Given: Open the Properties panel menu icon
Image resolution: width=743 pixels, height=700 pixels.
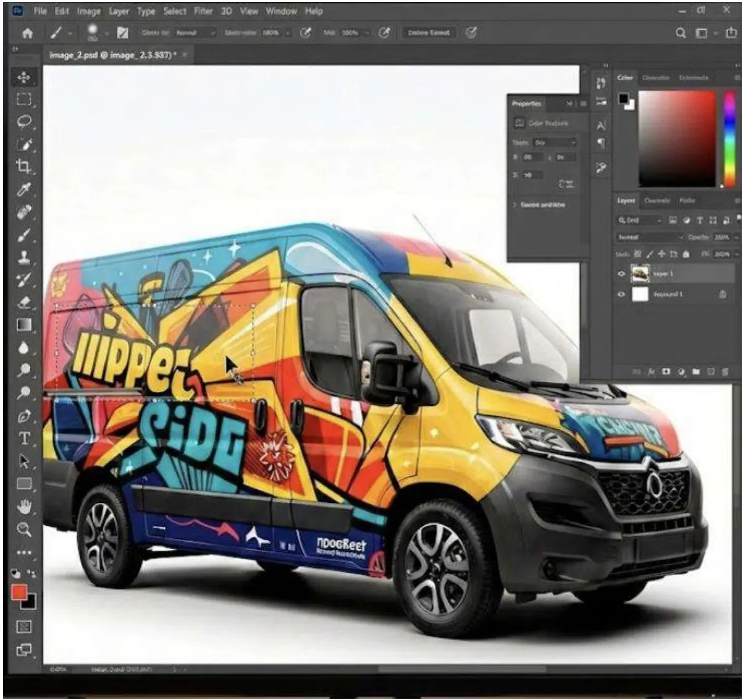Looking at the screenshot, I should tap(583, 104).
